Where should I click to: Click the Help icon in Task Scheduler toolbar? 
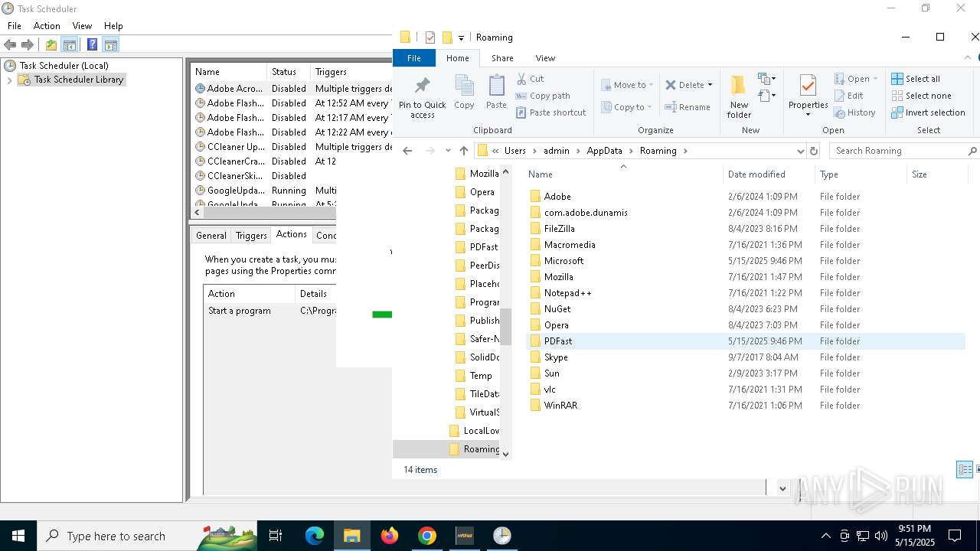click(92, 45)
